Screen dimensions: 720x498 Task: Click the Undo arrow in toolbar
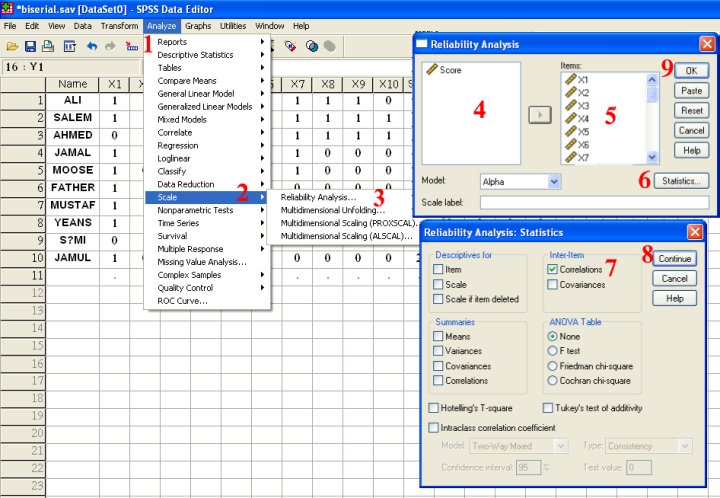pyautogui.click(x=91, y=46)
